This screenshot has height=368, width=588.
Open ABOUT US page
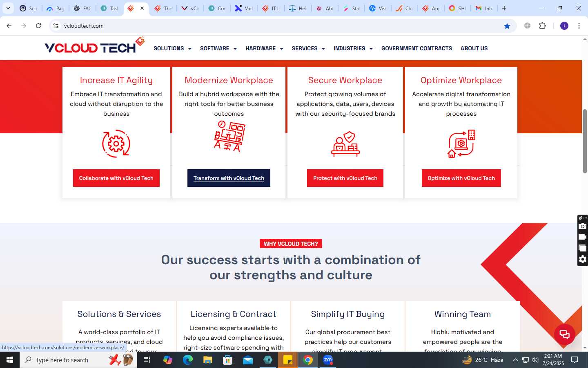click(x=474, y=48)
